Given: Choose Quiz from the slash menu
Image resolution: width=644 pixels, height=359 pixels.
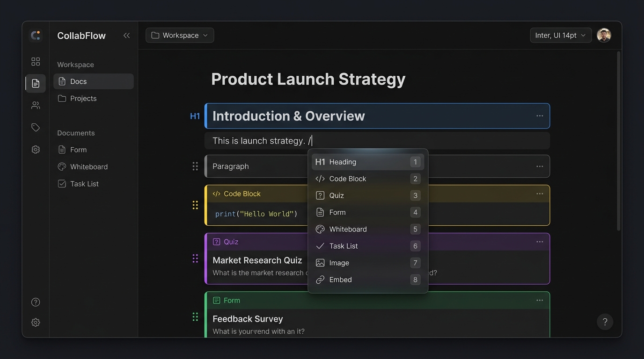Looking at the screenshot, I should [x=368, y=196].
